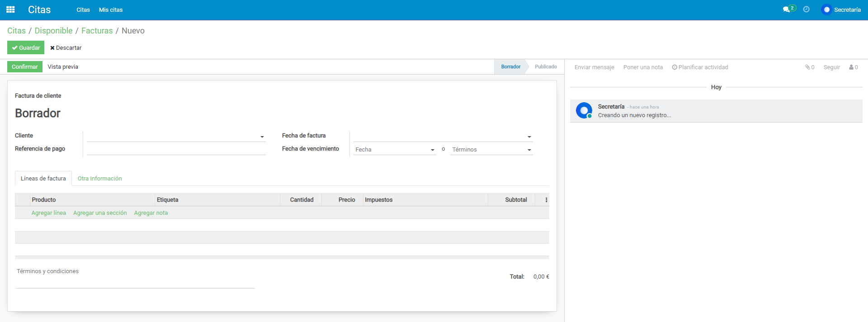Open the Citas top menu item
Image resolution: width=868 pixels, height=322 pixels.
[83, 10]
